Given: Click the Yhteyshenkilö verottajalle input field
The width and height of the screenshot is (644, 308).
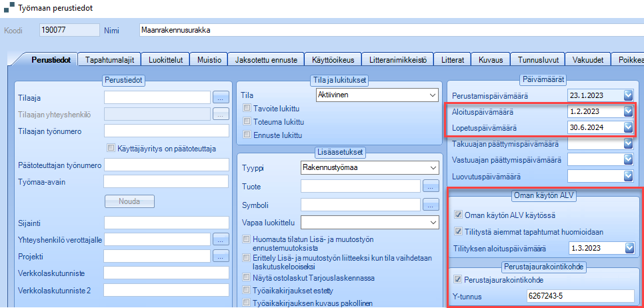Looking at the screenshot, I should click(158, 239).
